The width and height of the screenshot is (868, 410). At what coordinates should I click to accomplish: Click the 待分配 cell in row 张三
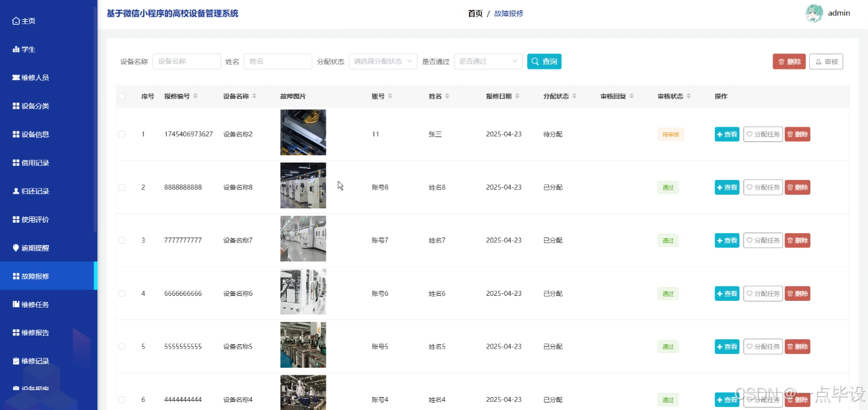pos(553,134)
